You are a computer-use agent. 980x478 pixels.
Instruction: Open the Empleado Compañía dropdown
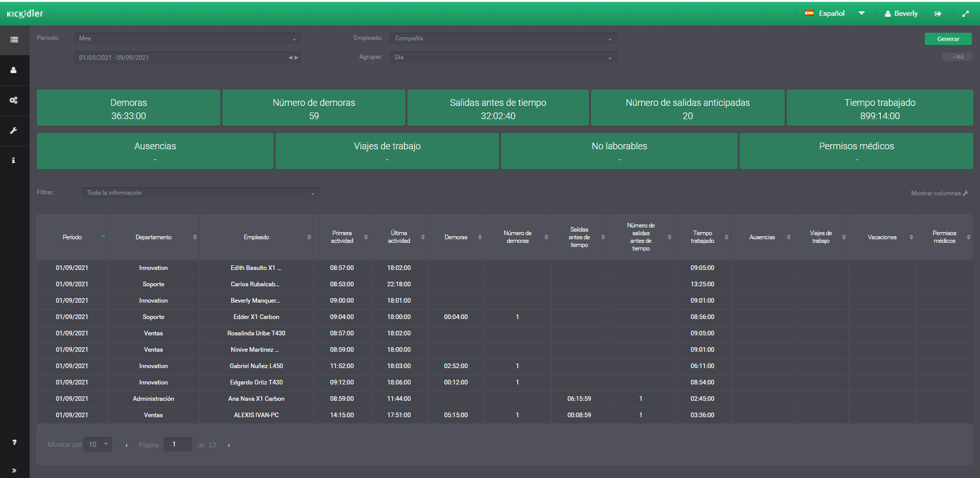pyautogui.click(x=503, y=38)
